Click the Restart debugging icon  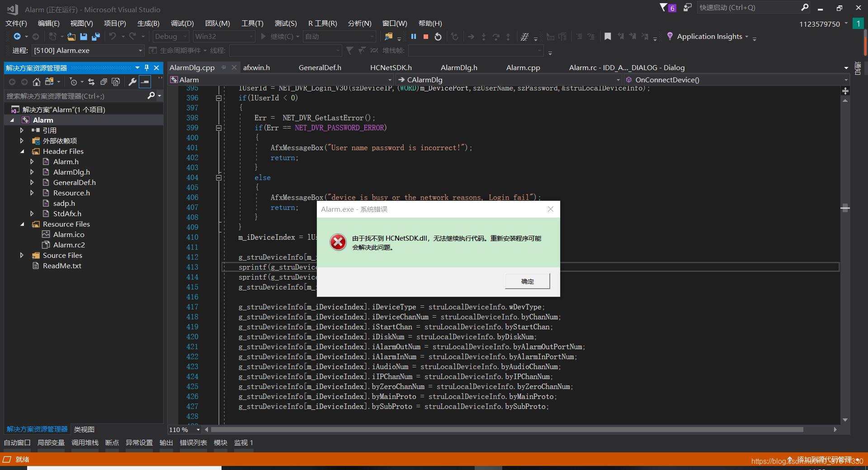[438, 37]
